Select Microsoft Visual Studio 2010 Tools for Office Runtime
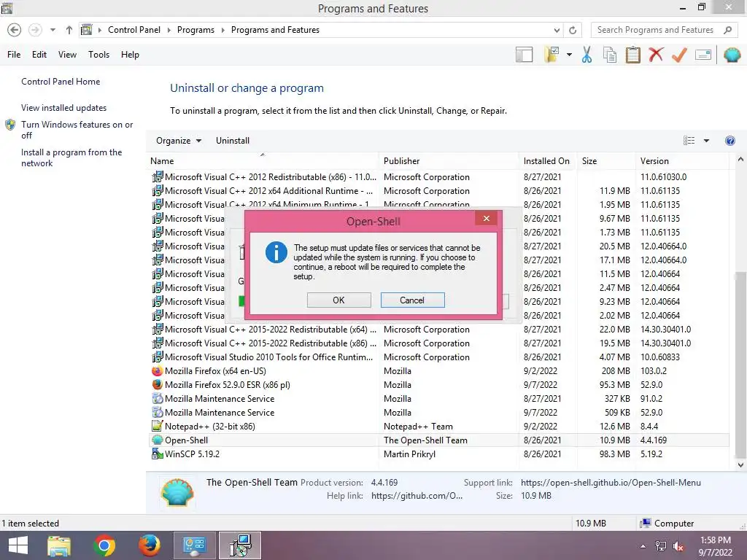The width and height of the screenshot is (747, 560). (438, 357)
